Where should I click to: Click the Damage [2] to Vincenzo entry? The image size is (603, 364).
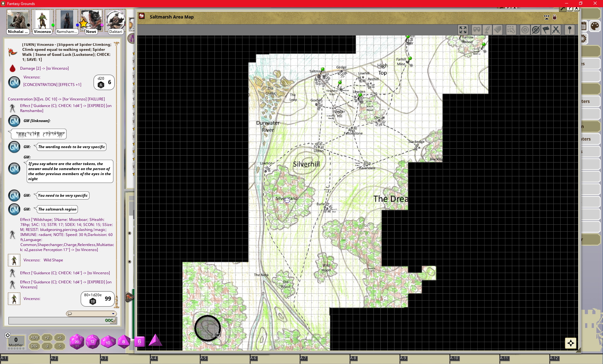click(x=44, y=68)
